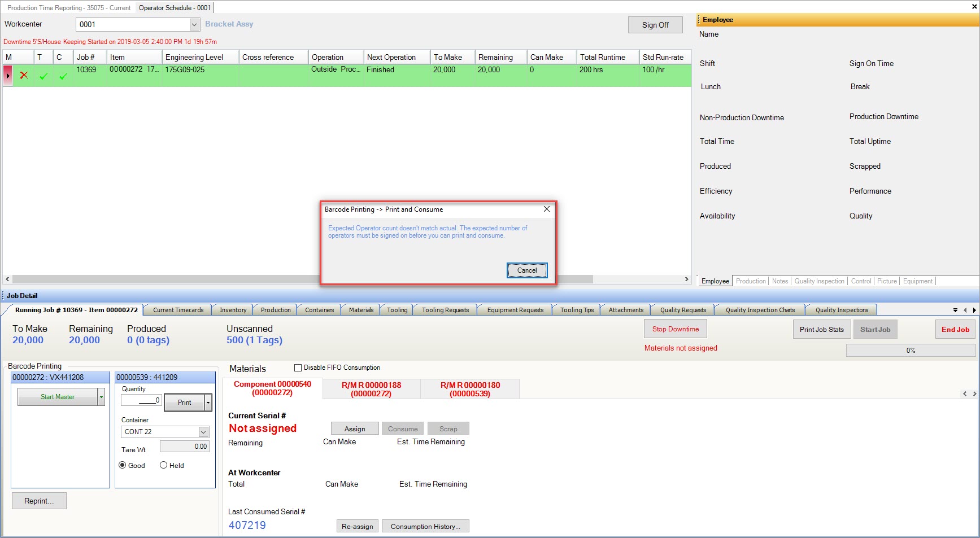Open the Containers tab
This screenshot has width=980, height=538.
coord(319,310)
